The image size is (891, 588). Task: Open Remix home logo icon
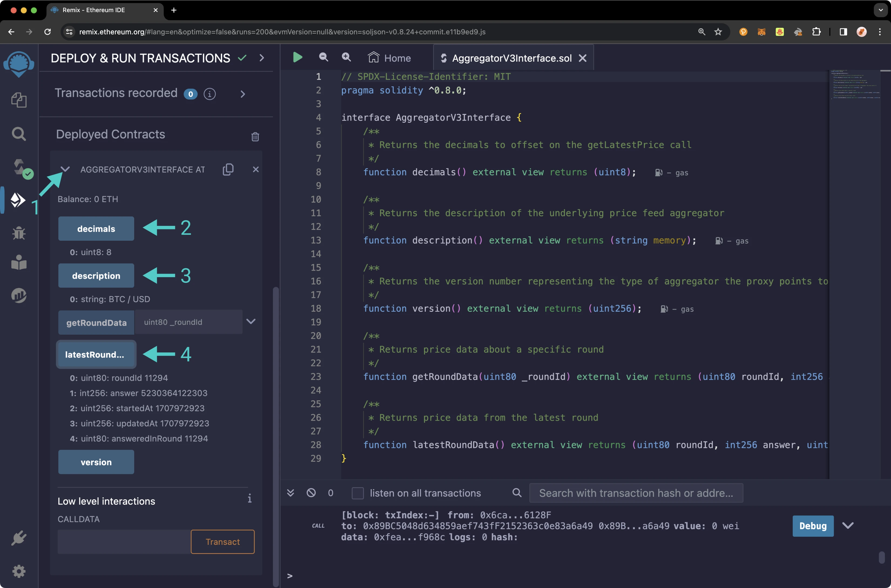coord(19,64)
